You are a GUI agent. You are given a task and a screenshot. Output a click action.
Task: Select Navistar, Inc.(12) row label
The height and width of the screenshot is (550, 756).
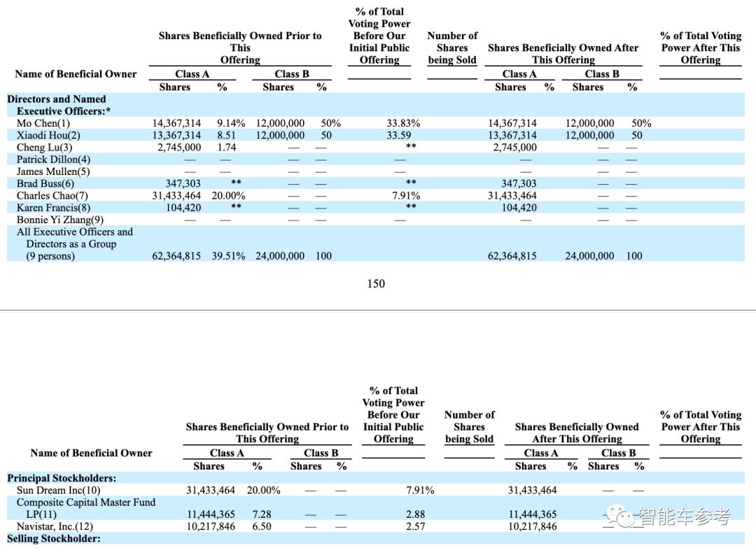(x=55, y=526)
